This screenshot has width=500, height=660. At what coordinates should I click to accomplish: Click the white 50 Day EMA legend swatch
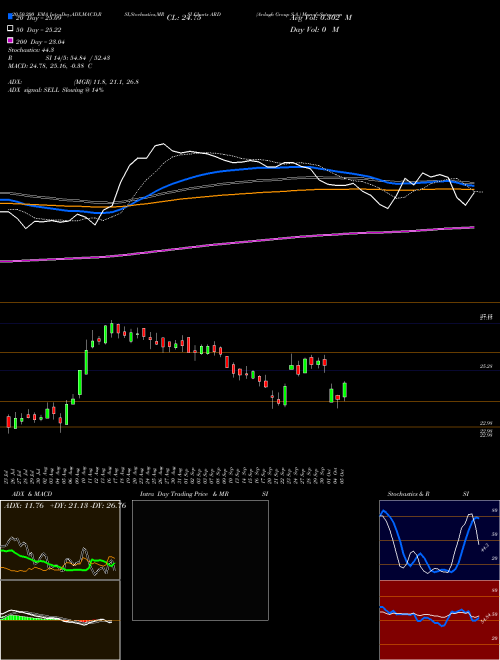(x=10, y=29)
